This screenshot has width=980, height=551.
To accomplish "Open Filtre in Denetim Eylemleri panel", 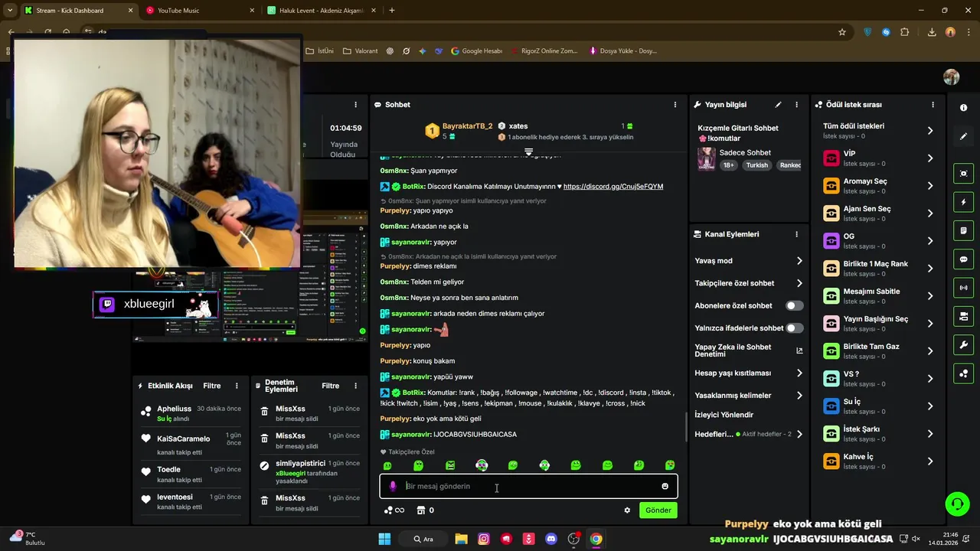I will pyautogui.click(x=331, y=386).
